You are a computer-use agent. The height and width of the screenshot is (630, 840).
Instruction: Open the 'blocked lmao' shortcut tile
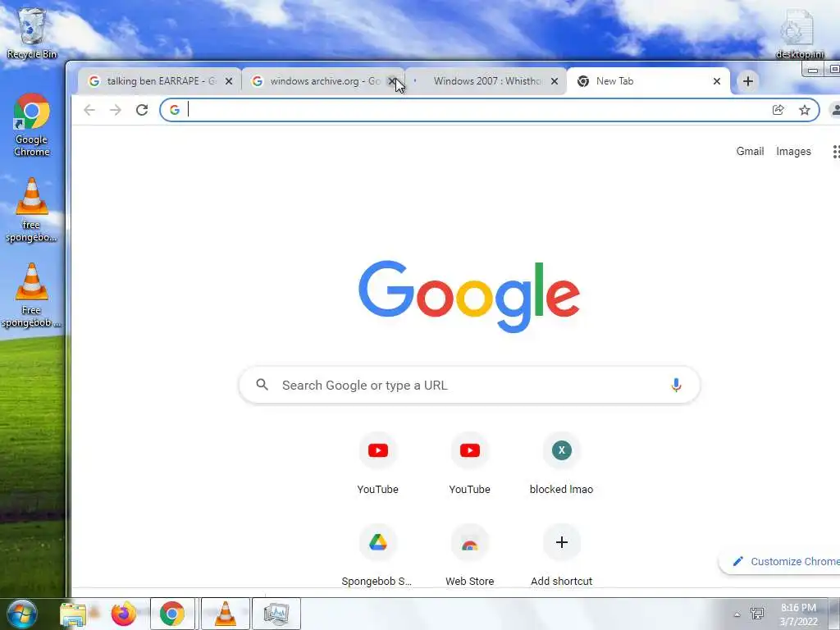click(x=561, y=463)
